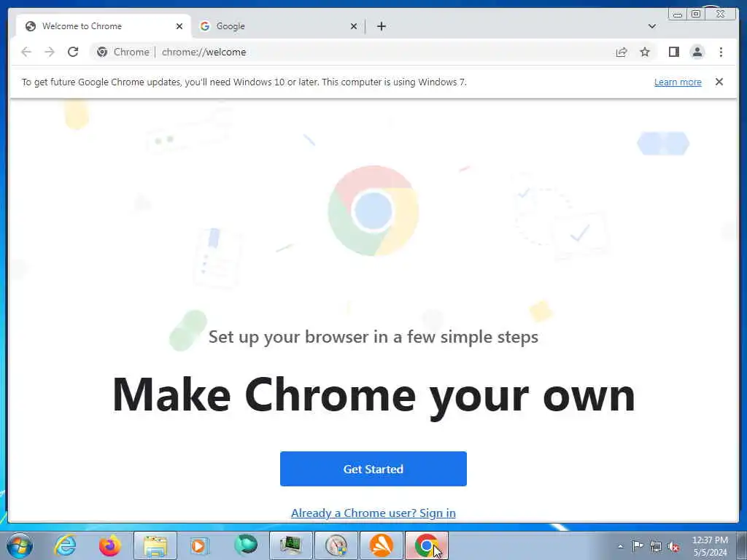Click the forward navigation arrow
Screen dimensions: 747x560
click(50, 52)
